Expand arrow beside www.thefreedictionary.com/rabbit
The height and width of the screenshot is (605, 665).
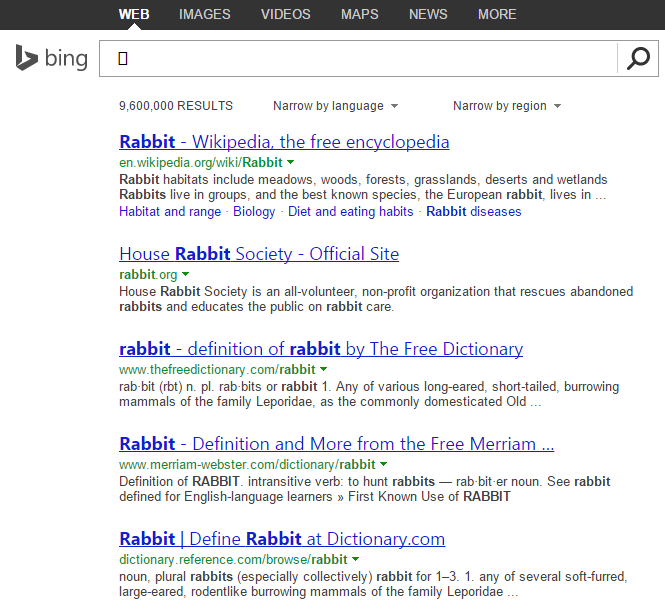point(324,369)
